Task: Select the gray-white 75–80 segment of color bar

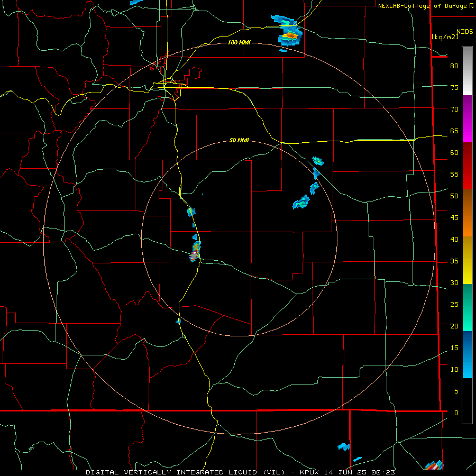Action: (x=467, y=71)
